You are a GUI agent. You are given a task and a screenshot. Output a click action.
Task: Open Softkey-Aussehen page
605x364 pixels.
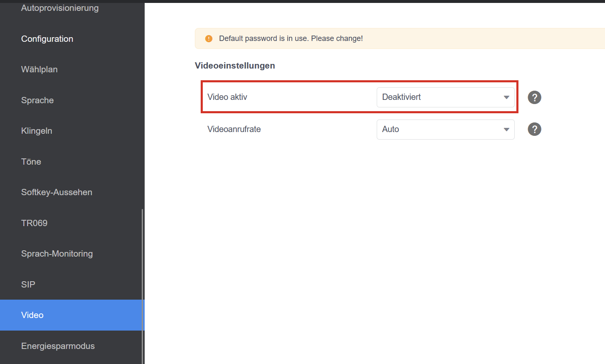point(56,192)
